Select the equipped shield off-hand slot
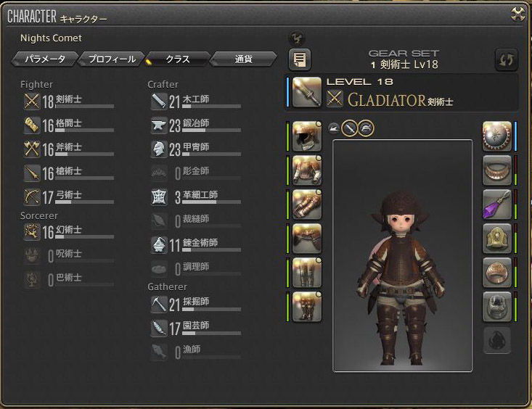Viewport: 532px width, 409px height. [496, 136]
